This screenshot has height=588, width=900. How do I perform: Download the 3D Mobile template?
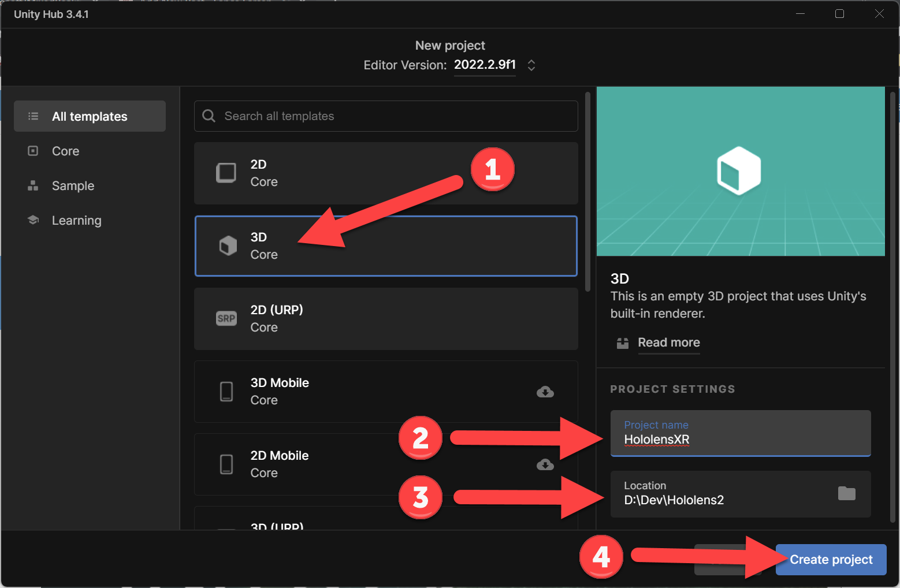click(545, 392)
